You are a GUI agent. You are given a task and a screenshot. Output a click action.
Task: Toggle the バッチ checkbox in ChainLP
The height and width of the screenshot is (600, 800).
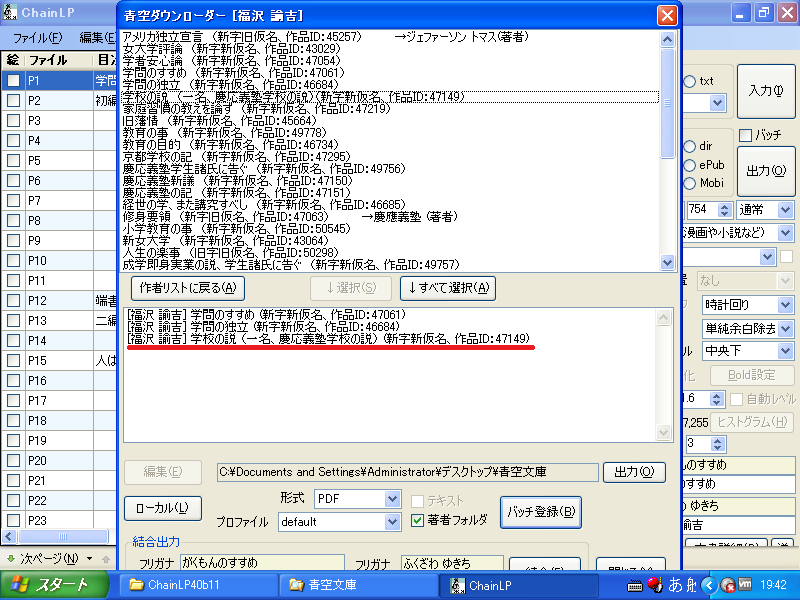[x=745, y=135]
